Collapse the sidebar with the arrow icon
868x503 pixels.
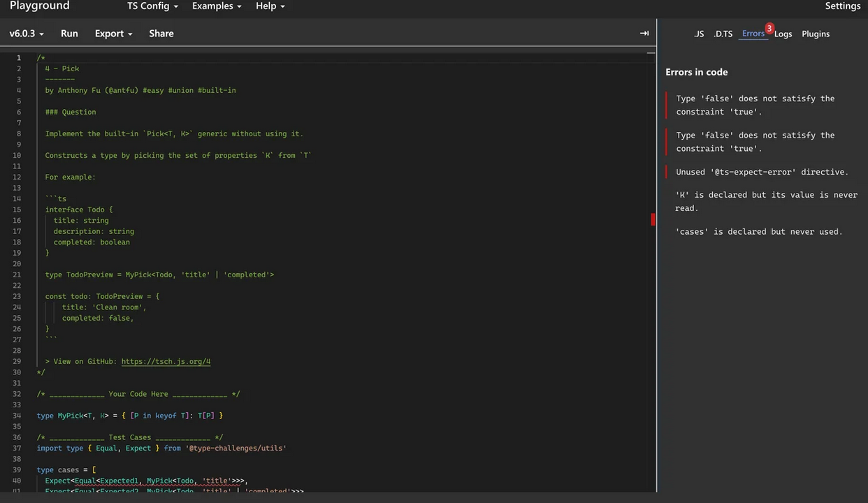(644, 33)
